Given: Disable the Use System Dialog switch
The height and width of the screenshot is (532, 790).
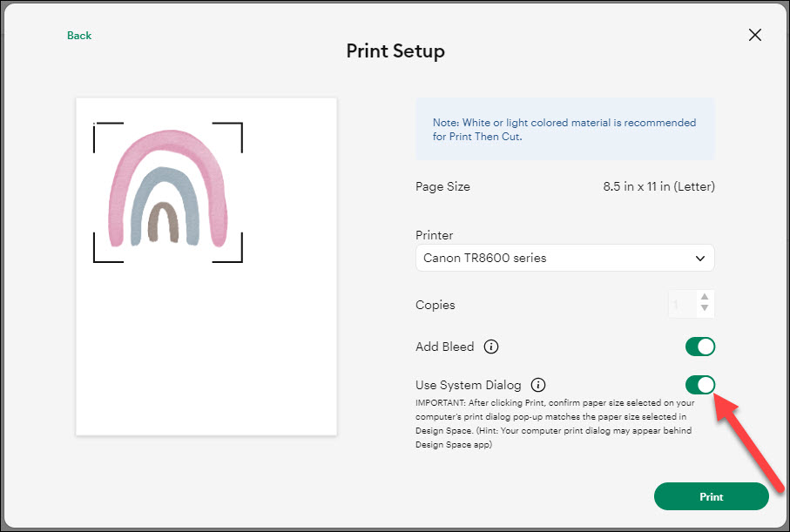Looking at the screenshot, I should (x=699, y=385).
